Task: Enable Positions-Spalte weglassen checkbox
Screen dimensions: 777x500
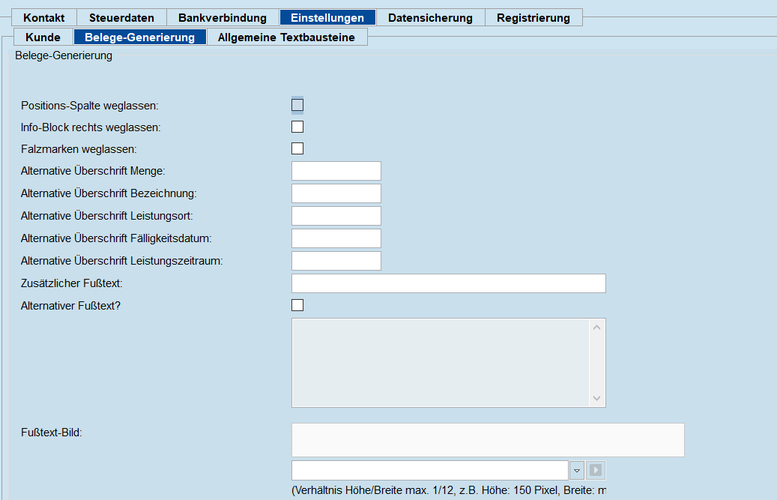Action: tap(297, 105)
